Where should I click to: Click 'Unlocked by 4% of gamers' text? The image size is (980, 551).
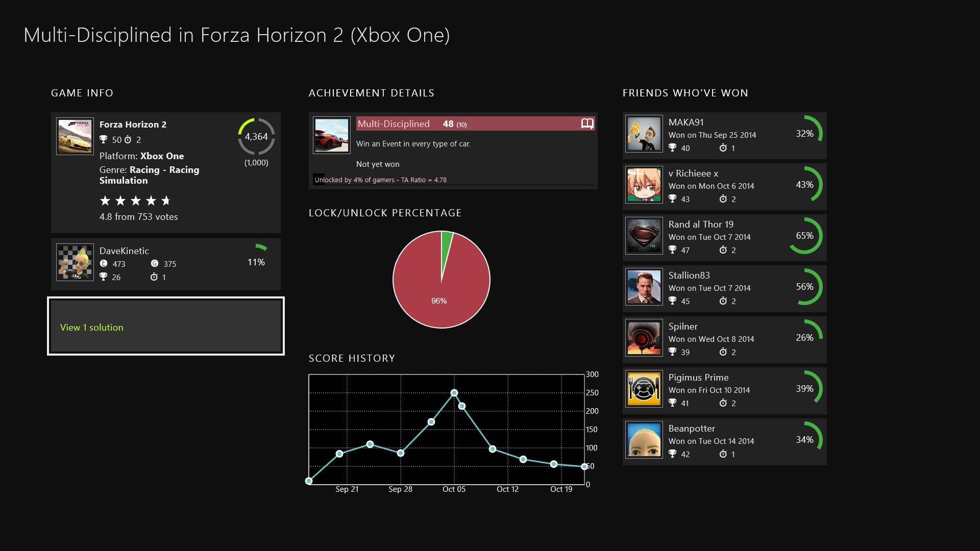(355, 180)
